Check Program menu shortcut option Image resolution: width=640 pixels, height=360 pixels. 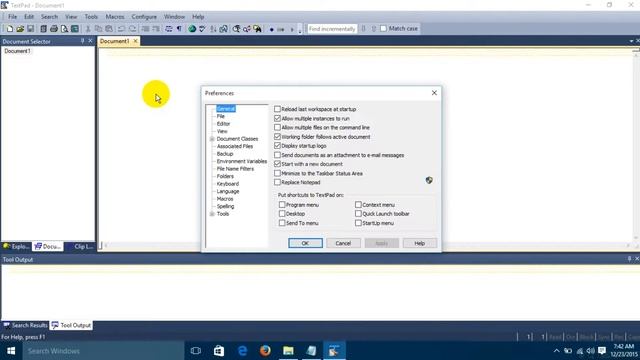click(x=282, y=204)
